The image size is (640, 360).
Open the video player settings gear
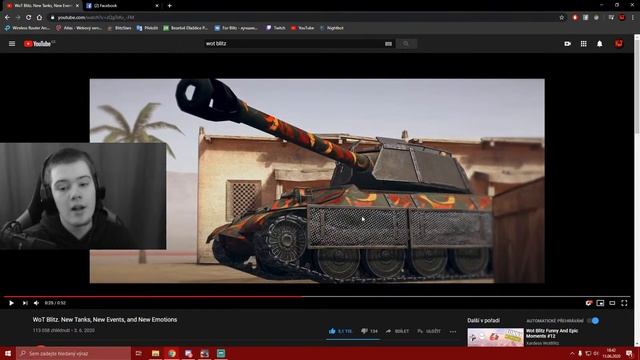[589, 303]
